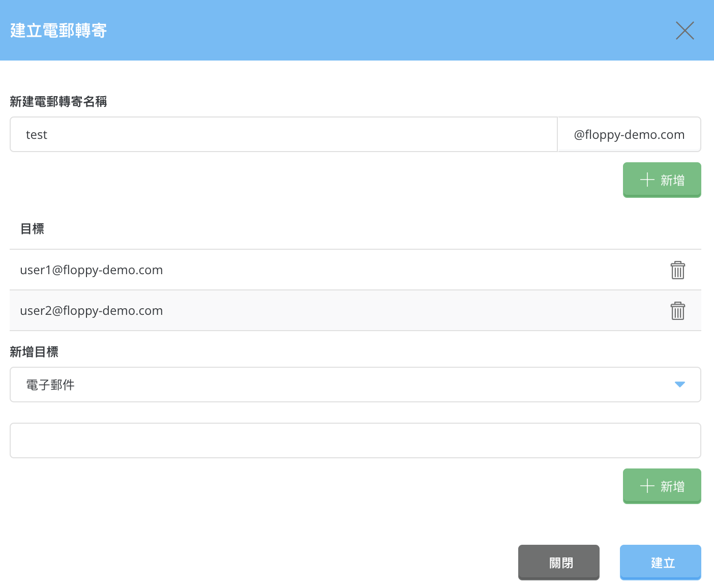Click the 電子郵件 text in target selector
Image resolution: width=714 pixels, height=588 pixels.
click(x=50, y=385)
